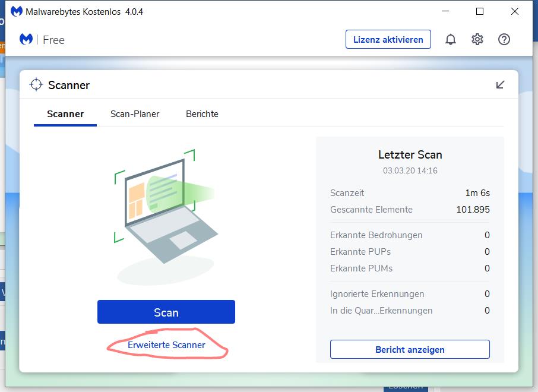Click Malwarebytes logo next to Free
Screen dimensions: 538x392
[x=26, y=39]
